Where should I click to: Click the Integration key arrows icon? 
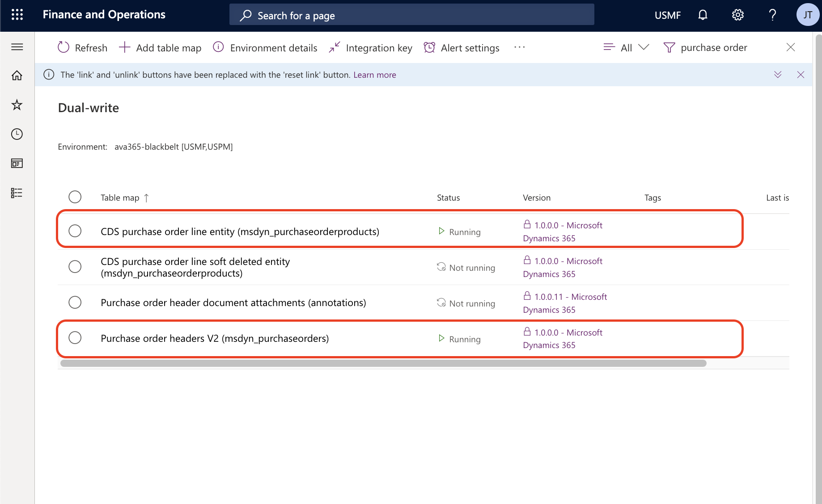335,47
